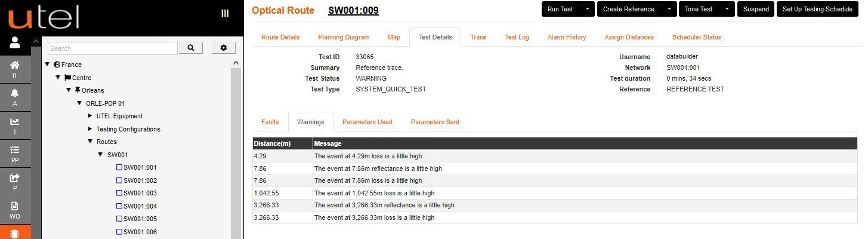Click the sidebar scroll up arrow
Viewport: 868px width, 239px height.
pos(36,41)
